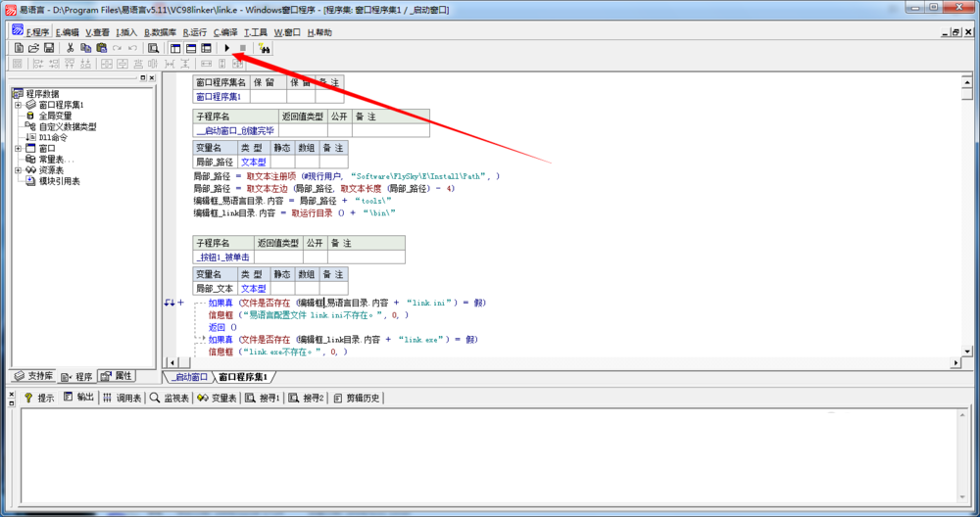
Task: Open the 变量表 tab
Action: click(x=217, y=398)
